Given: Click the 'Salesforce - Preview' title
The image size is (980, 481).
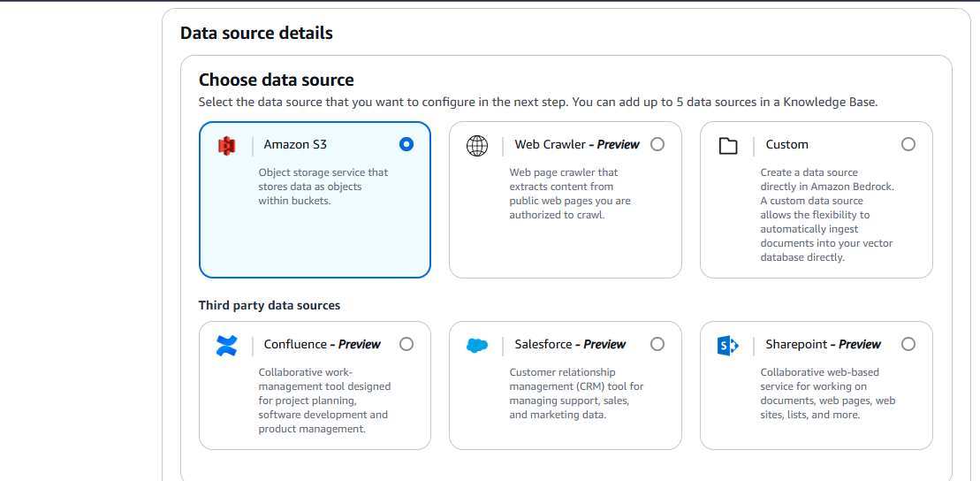Looking at the screenshot, I should (x=570, y=344).
